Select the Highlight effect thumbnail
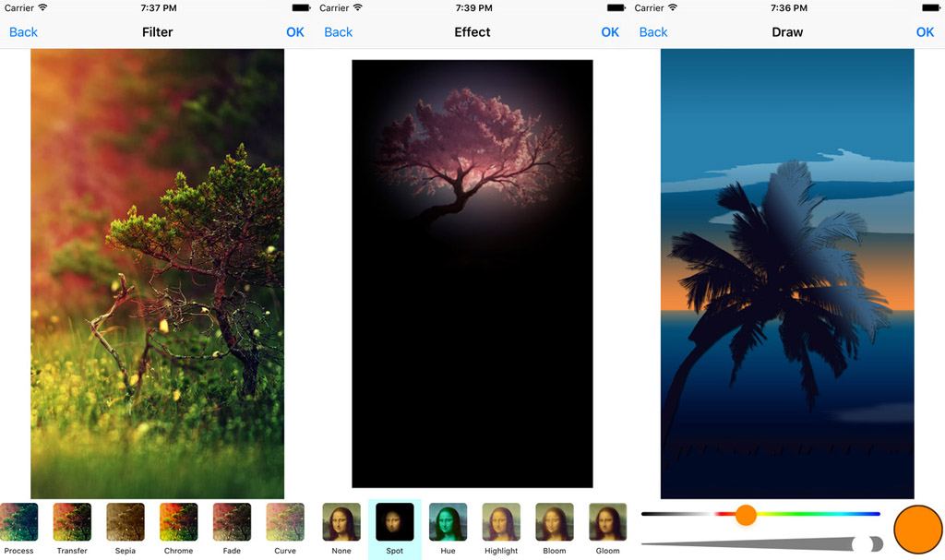 point(501,522)
